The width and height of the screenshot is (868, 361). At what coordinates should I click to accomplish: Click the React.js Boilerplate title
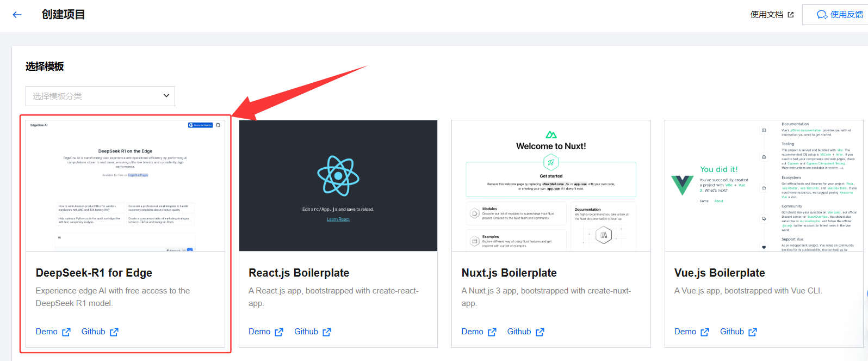point(299,273)
